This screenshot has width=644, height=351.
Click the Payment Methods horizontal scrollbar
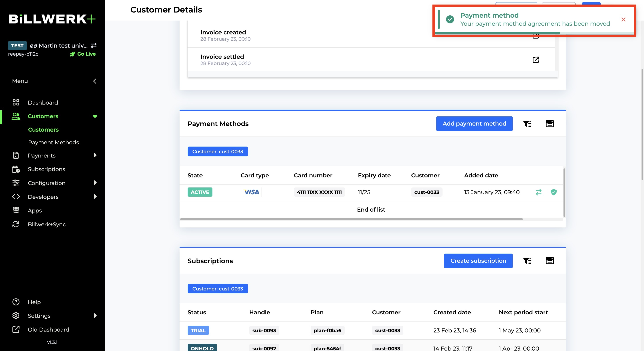[x=351, y=219]
